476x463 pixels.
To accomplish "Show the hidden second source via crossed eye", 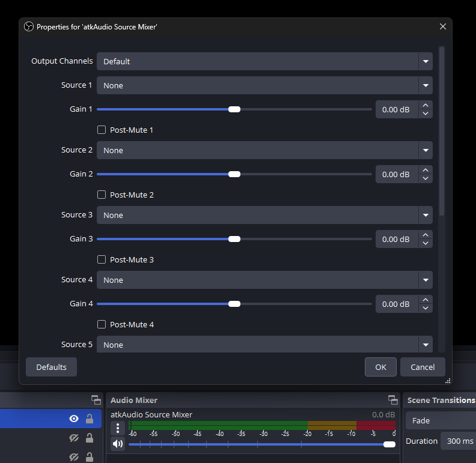I will click(x=74, y=438).
